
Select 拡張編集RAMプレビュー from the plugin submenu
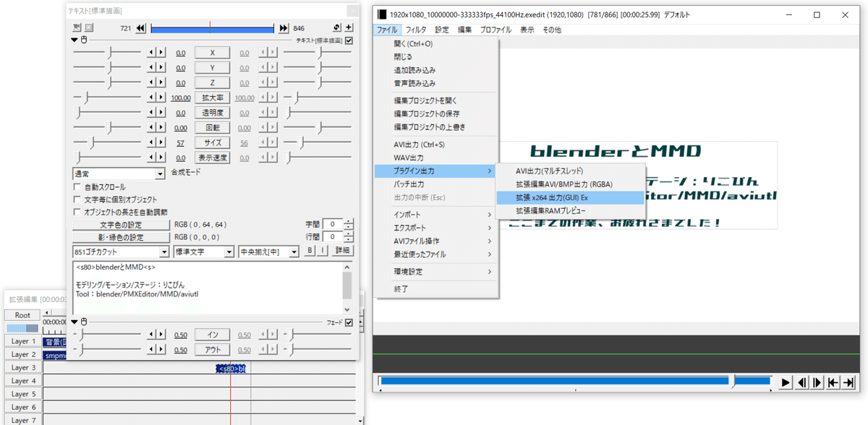pos(571,210)
